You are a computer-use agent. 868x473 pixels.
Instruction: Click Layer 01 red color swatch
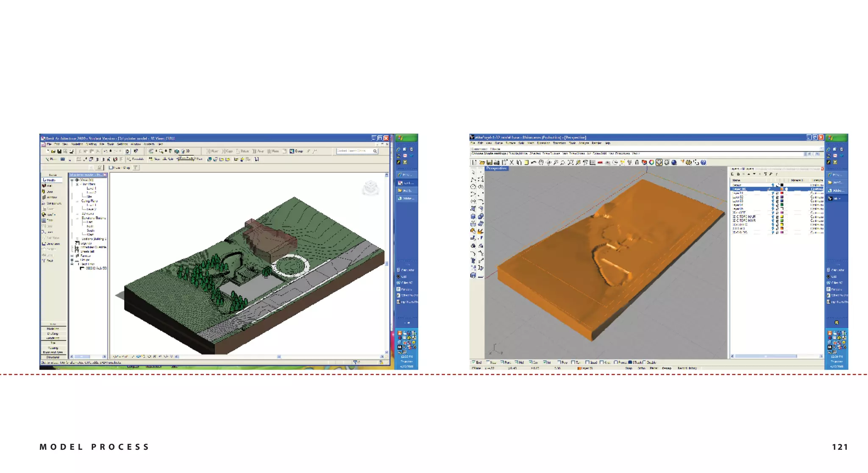point(782,193)
